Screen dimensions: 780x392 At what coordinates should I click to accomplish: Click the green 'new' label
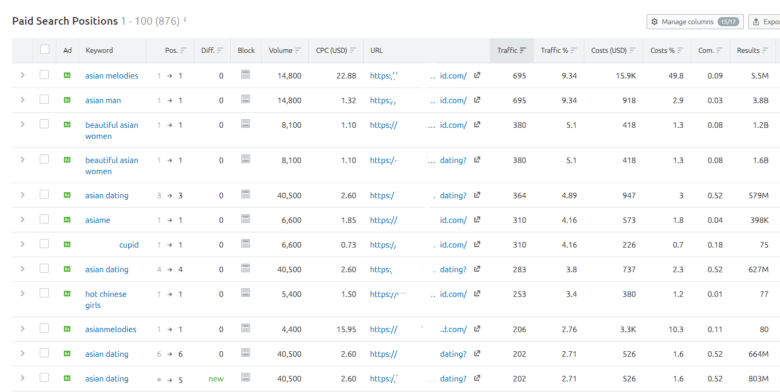tap(216, 379)
